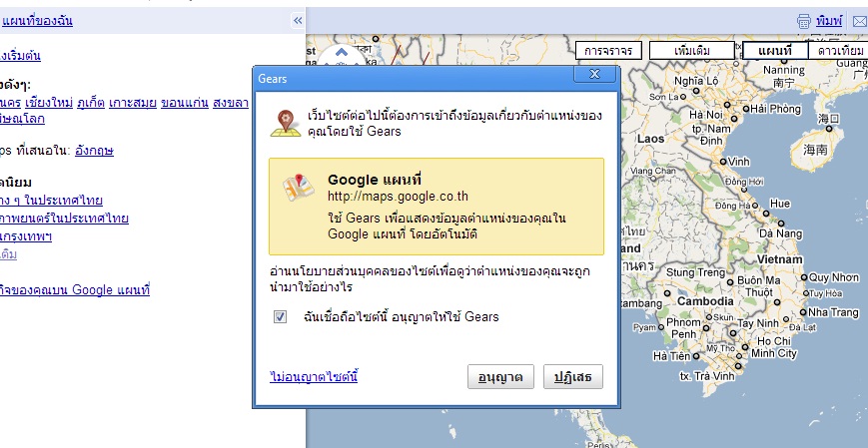
Task: Click the Gears dialog title text
Action: click(273, 79)
